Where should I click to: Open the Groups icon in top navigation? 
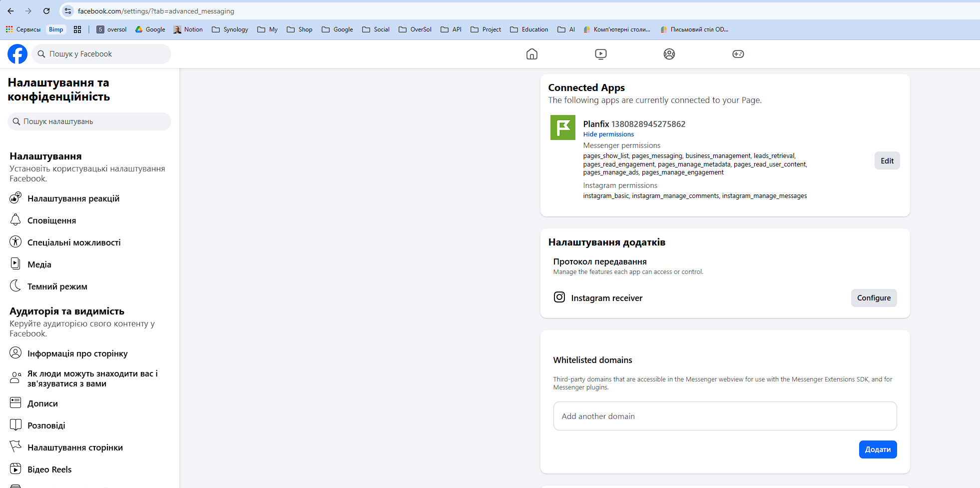[669, 54]
